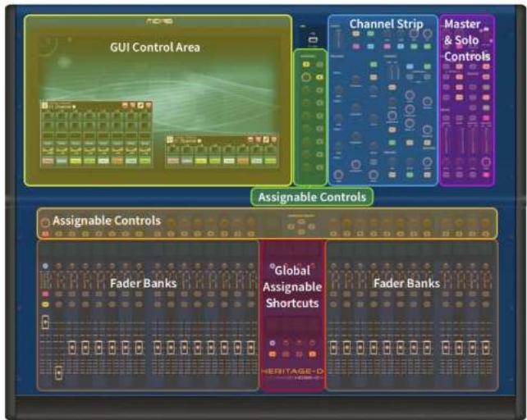Click the vertical meter at Channel Strip top-left
Viewport: 527px width, 420px height.
338,39
